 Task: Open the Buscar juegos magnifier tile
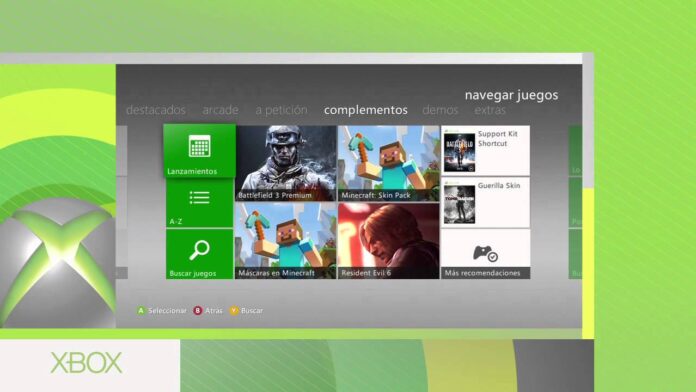199,254
